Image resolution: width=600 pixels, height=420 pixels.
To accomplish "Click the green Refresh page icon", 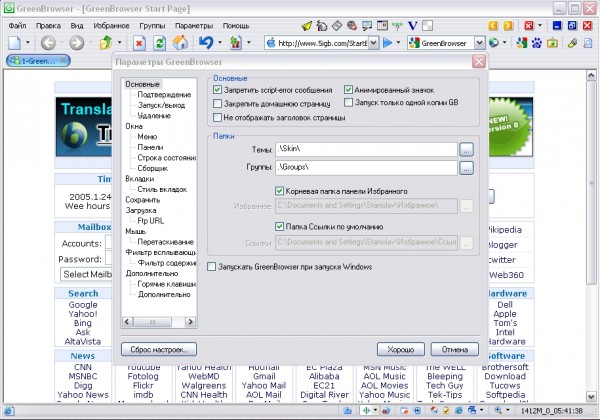I will pyautogui.click(x=159, y=42).
